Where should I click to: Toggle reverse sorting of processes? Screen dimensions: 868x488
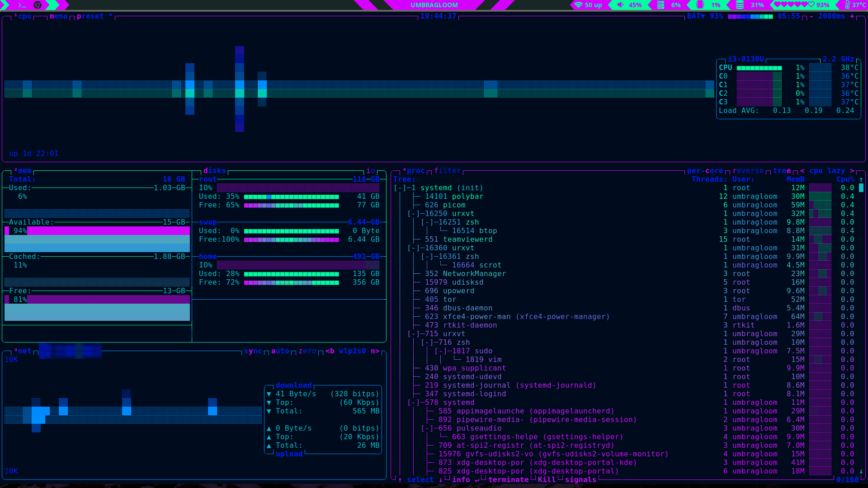click(x=748, y=171)
